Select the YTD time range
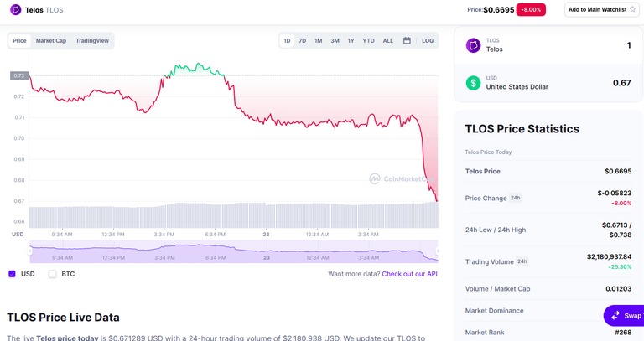The image size is (644, 341). point(368,40)
